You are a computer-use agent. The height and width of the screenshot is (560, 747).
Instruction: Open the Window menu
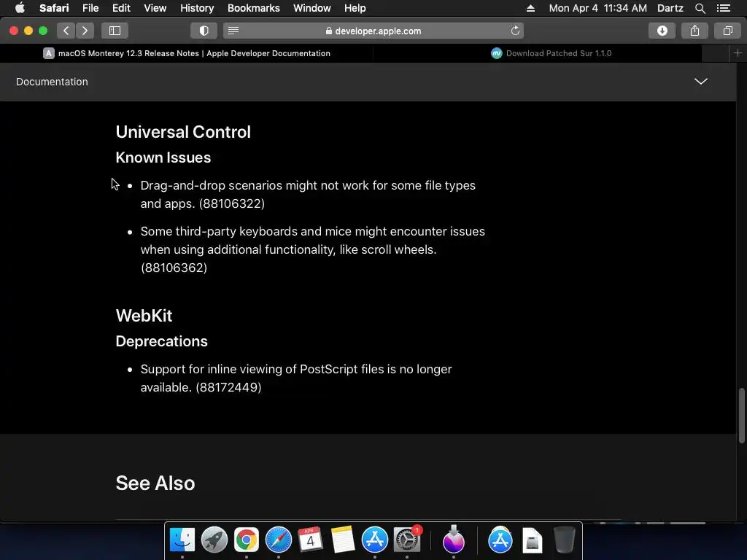(x=312, y=8)
